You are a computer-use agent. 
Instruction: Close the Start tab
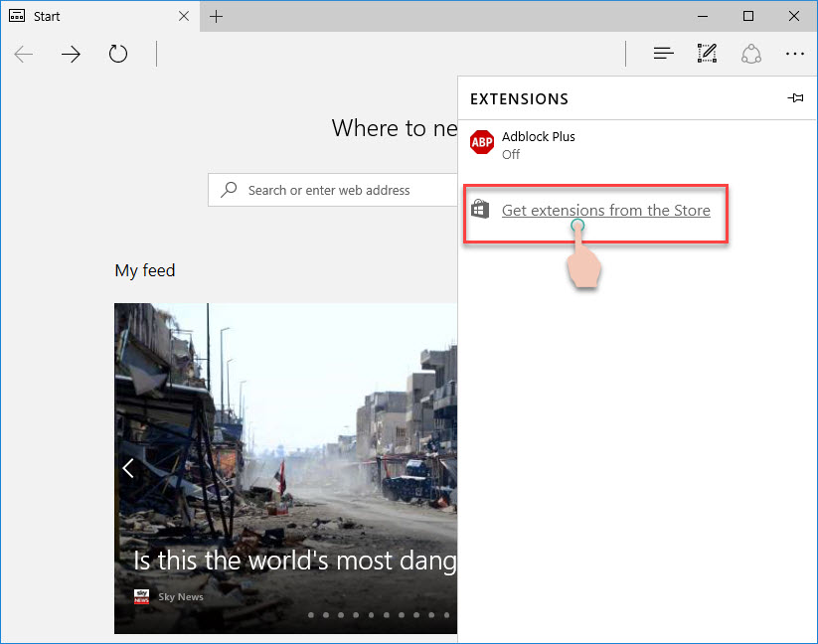184,16
